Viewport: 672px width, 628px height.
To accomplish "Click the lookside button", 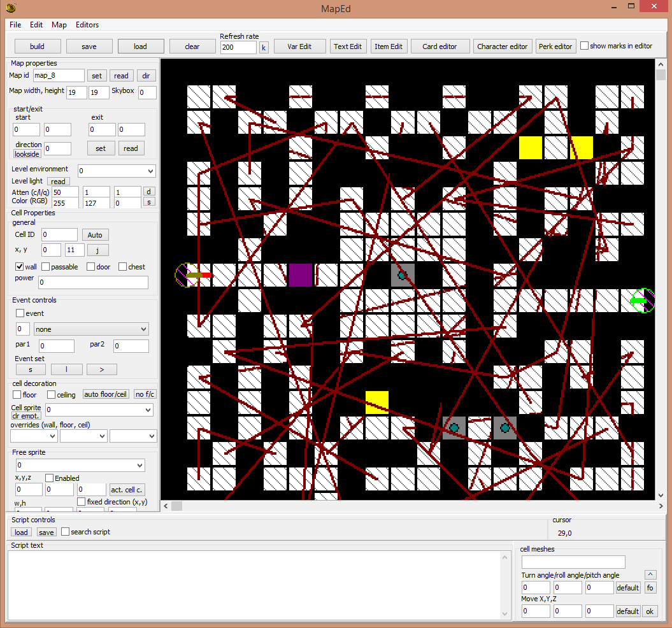I will coord(27,154).
